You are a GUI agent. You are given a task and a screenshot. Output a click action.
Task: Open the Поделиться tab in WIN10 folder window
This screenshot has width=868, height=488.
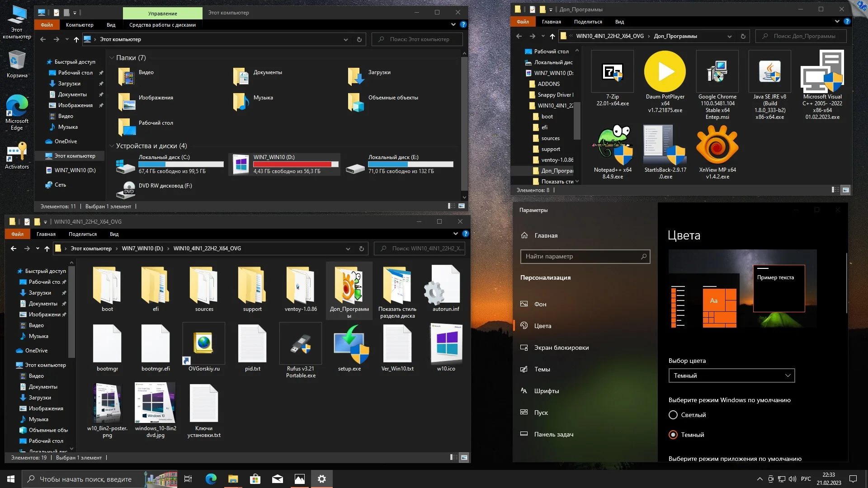(x=82, y=234)
